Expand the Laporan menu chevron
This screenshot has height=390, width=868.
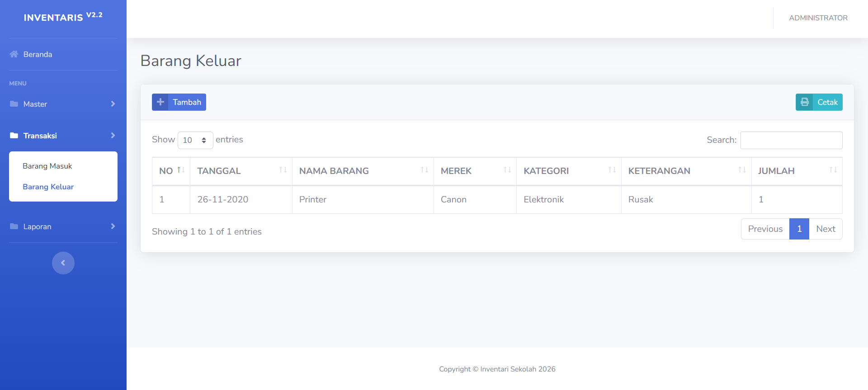pyautogui.click(x=113, y=226)
